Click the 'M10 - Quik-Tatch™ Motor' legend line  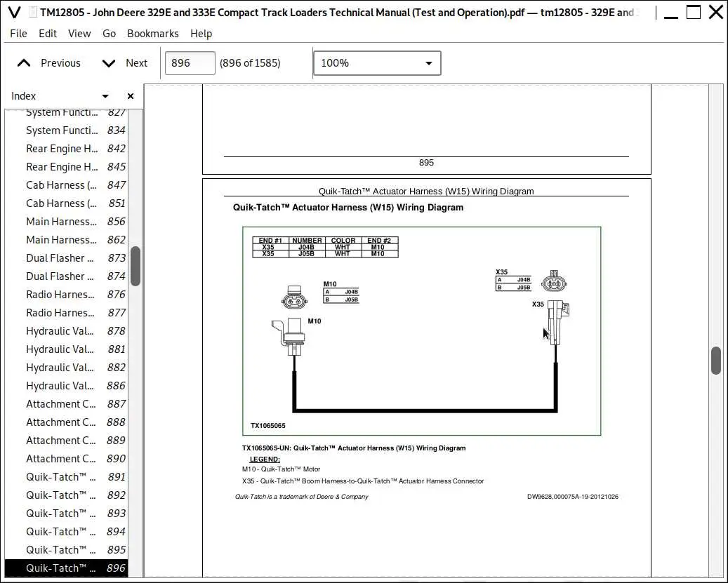(x=281, y=469)
